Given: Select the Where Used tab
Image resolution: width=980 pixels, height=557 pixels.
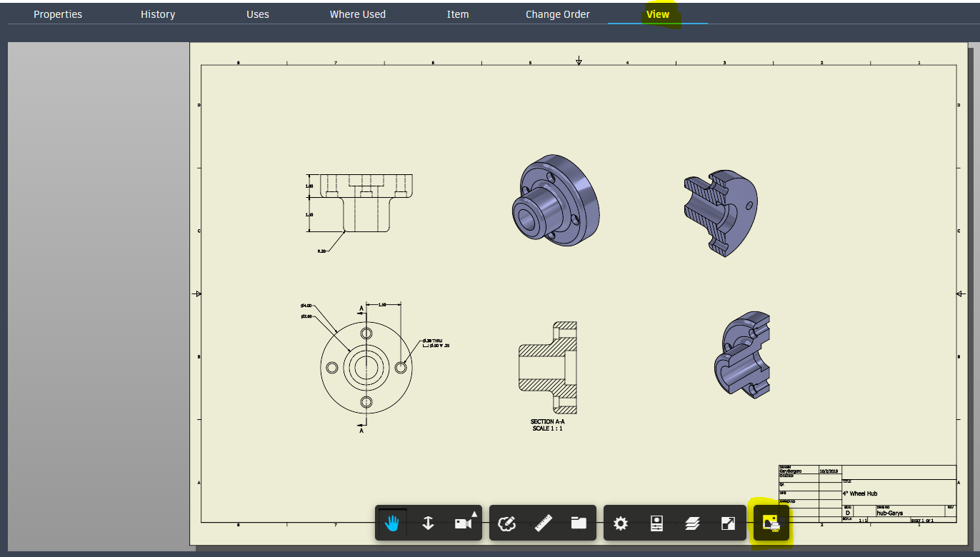Looking at the screenshot, I should coord(358,14).
